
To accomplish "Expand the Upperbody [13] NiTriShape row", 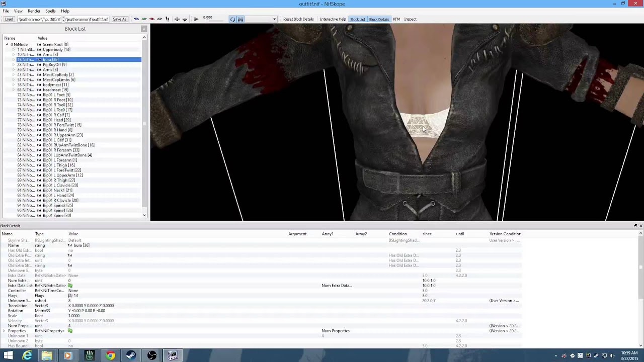I will [14, 49].
